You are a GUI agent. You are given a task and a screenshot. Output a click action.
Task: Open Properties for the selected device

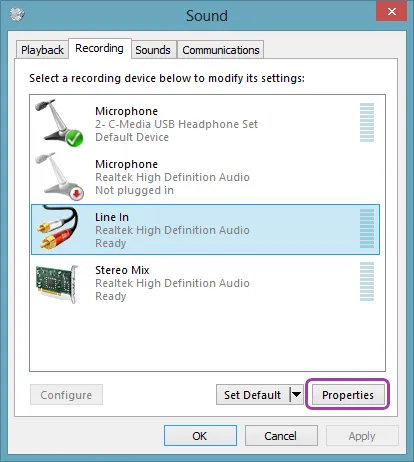348,395
